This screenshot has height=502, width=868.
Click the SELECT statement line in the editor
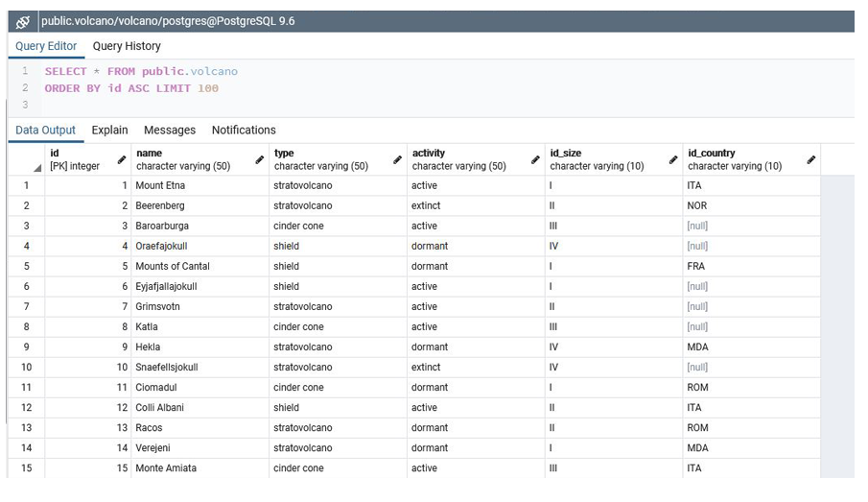(141, 72)
